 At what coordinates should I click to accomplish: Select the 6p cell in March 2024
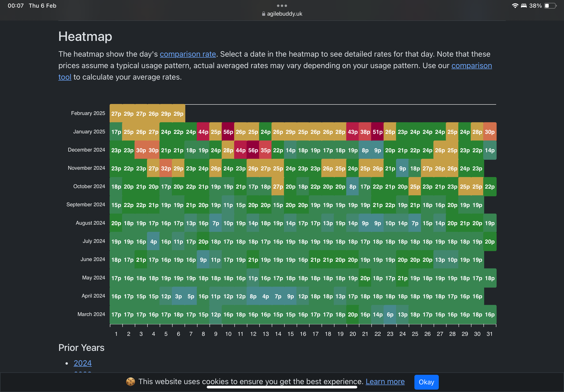[390, 314]
